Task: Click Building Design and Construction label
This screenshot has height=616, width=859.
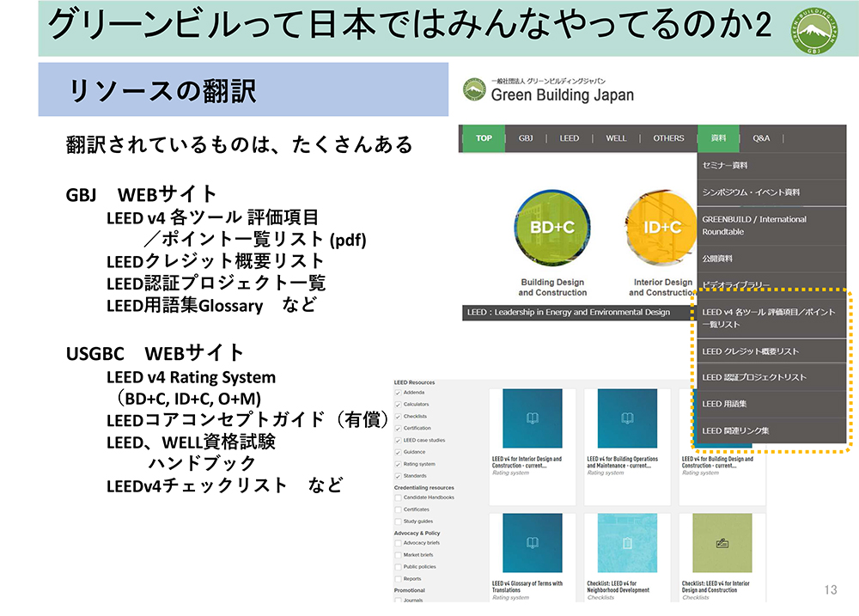Action: [552, 288]
